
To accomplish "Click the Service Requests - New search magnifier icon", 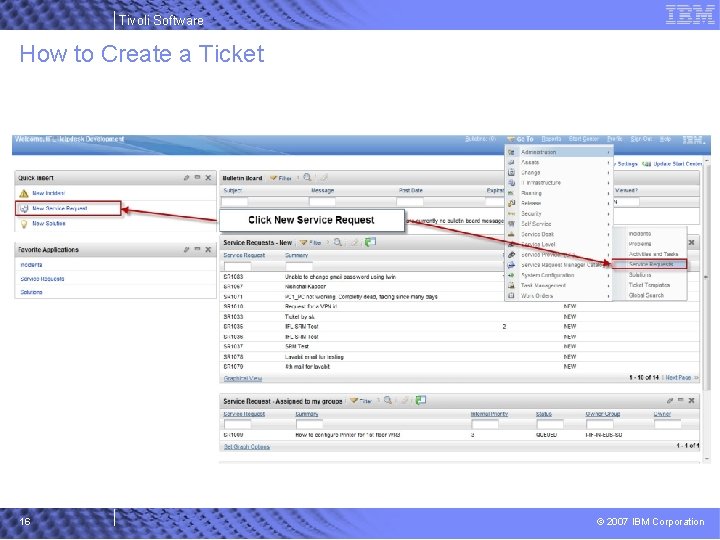I will [x=338, y=242].
